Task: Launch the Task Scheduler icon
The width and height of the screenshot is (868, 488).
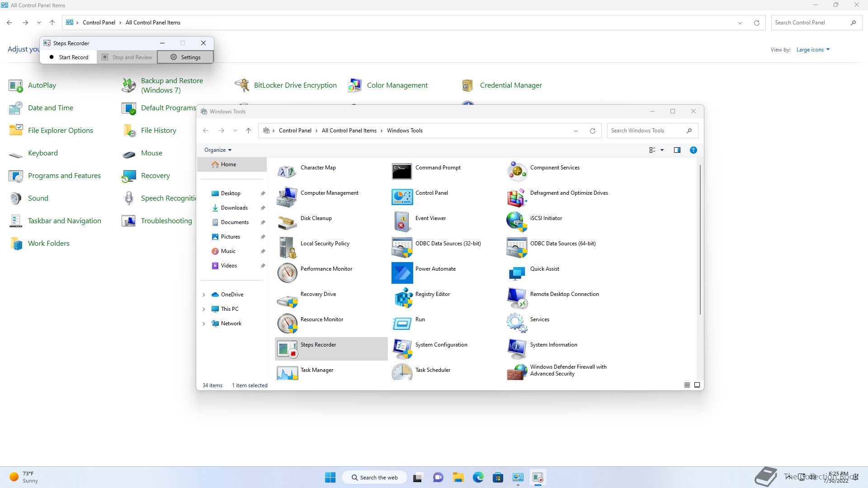Action: (x=402, y=372)
